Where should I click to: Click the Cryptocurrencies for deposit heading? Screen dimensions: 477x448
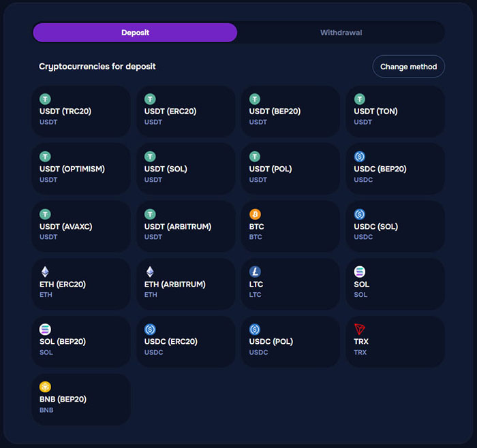click(x=97, y=67)
